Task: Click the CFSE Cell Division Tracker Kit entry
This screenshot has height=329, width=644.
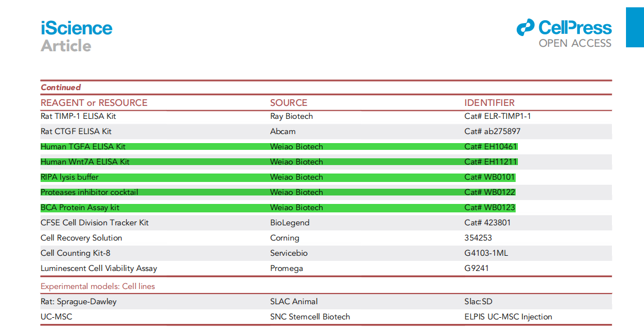Action: pos(95,223)
